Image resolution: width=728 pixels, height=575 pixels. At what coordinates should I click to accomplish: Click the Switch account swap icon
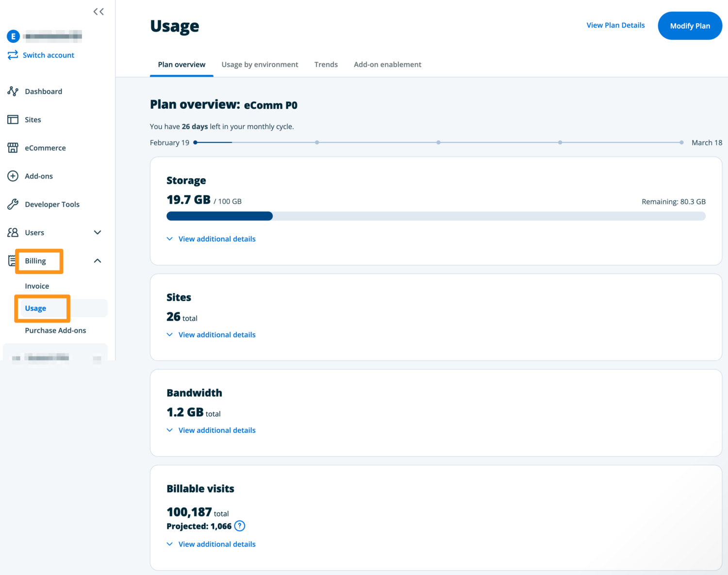[13, 55]
